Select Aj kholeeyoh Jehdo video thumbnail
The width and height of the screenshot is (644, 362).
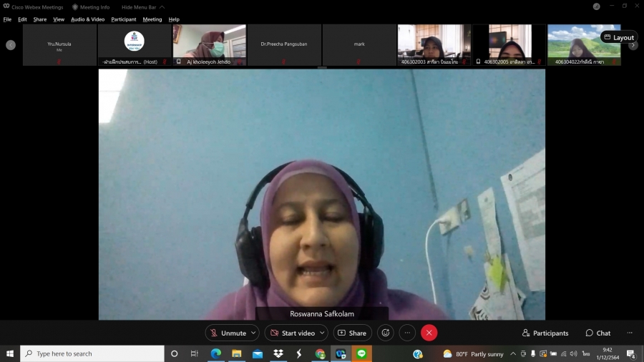(209, 44)
